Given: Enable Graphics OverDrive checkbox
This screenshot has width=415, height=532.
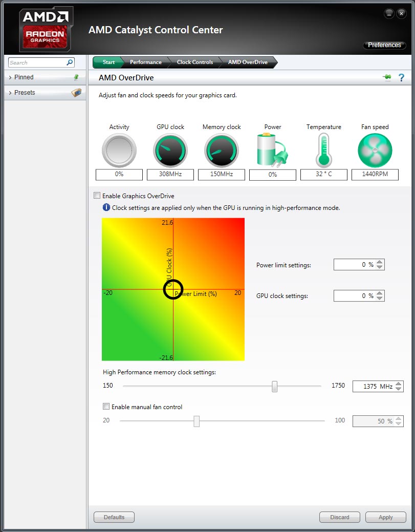Looking at the screenshot, I should pos(97,196).
